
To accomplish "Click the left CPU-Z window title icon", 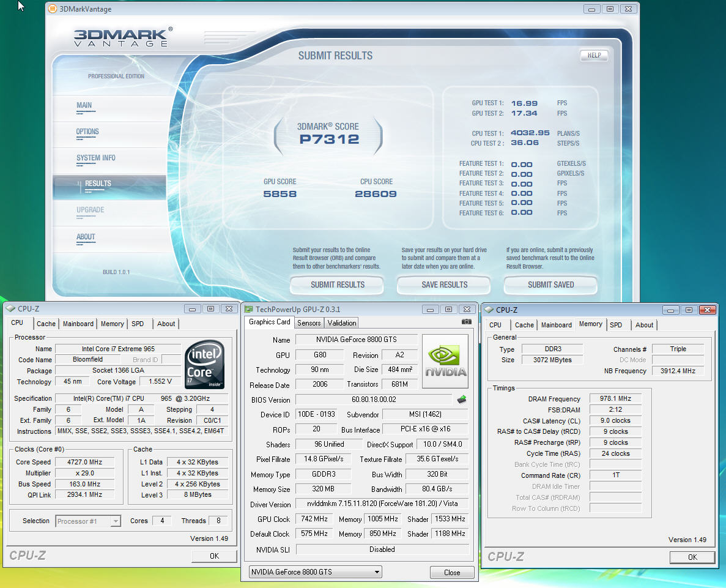I will pos(10,308).
